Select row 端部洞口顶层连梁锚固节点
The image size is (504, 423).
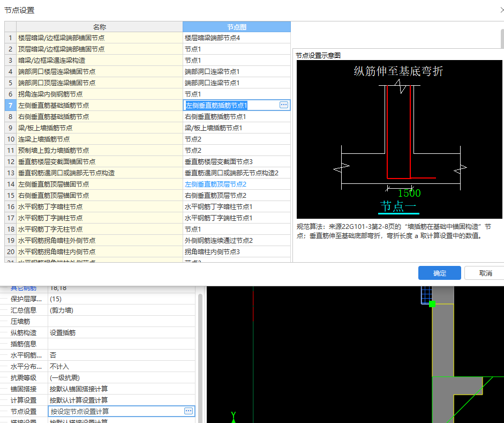click(99, 83)
